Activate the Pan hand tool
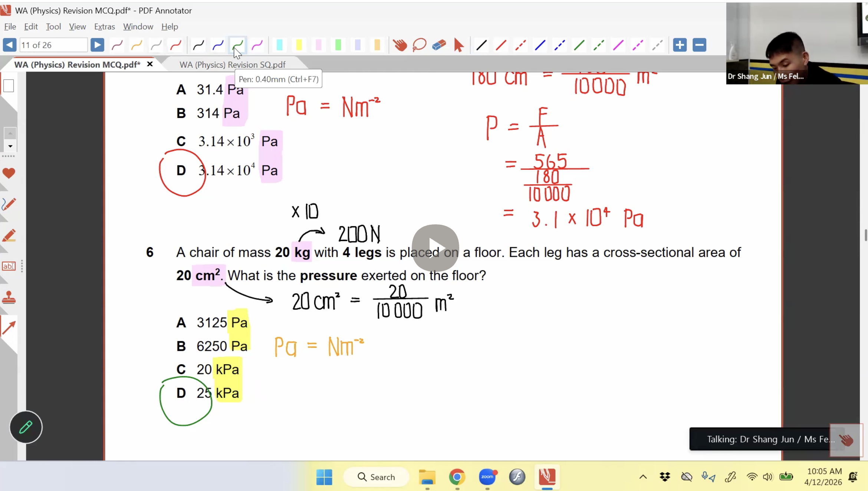The height and width of the screenshot is (491, 868). coord(400,45)
